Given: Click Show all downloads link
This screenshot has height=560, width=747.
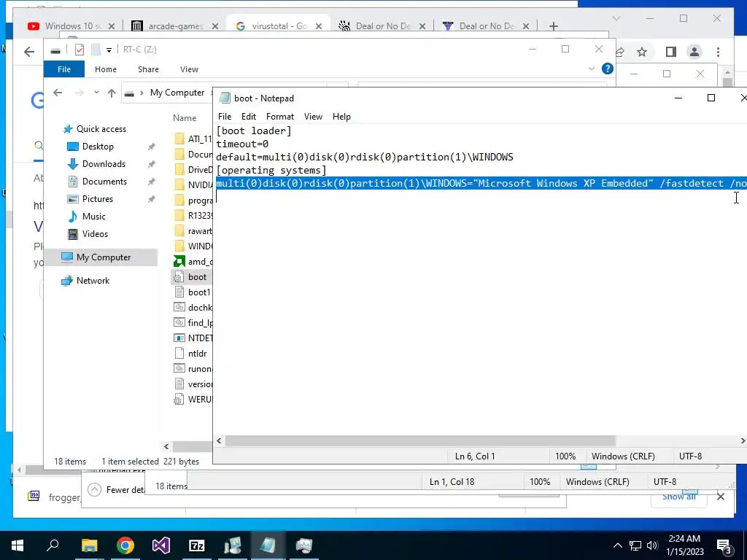Looking at the screenshot, I should 679,497.
